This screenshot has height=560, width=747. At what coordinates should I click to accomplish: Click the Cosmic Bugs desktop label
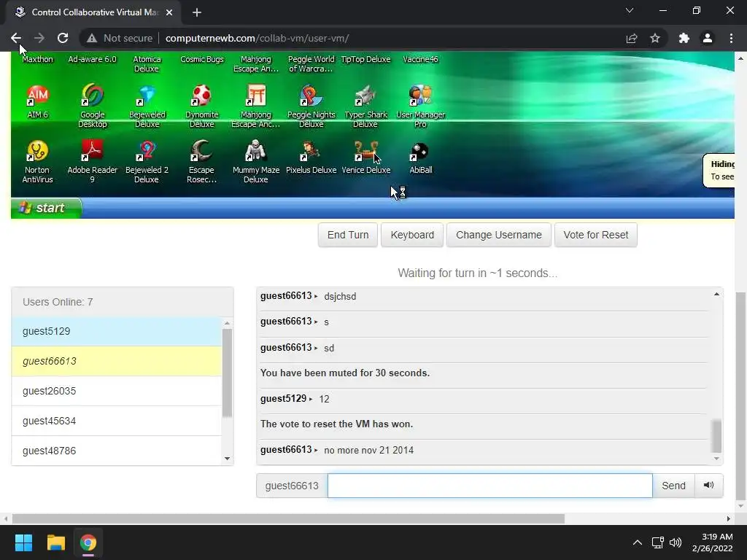tap(202, 59)
